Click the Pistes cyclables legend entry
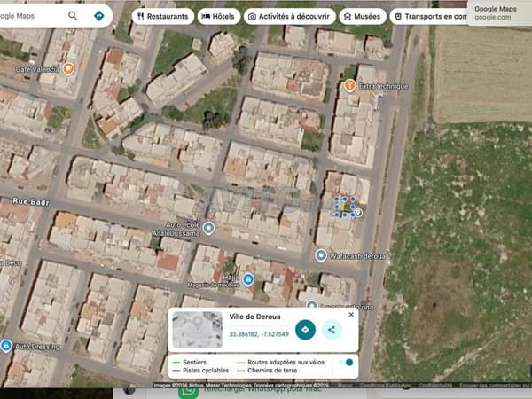532x399 pixels. pyautogui.click(x=200, y=371)
